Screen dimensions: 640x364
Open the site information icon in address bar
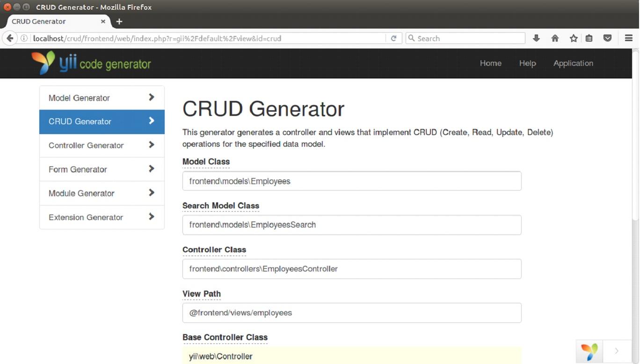coord(24,38)
